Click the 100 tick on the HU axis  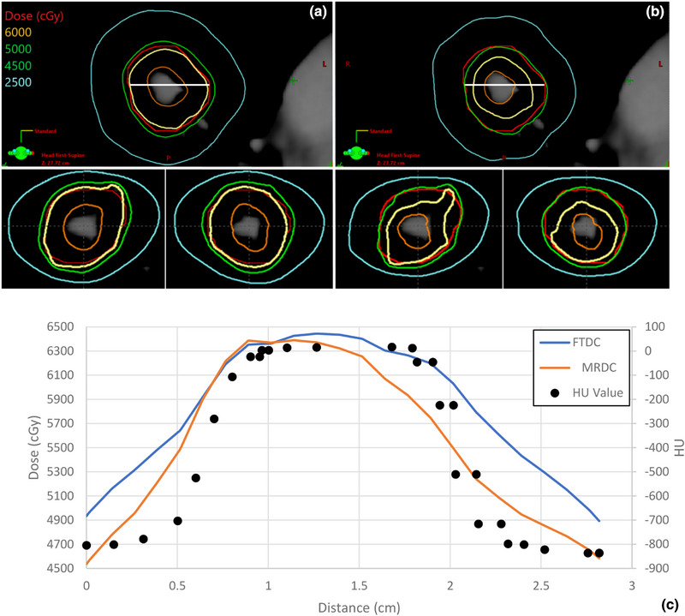[x=655, y=327]
